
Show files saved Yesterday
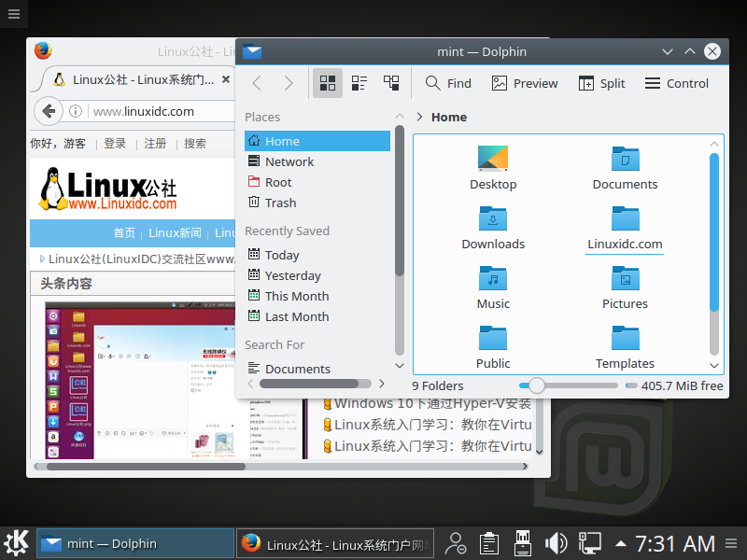[x=317, y=275]
